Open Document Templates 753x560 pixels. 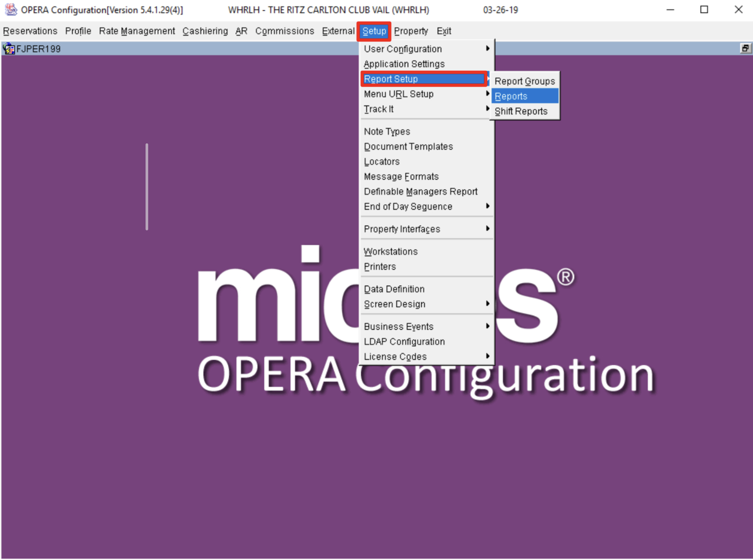427,147
